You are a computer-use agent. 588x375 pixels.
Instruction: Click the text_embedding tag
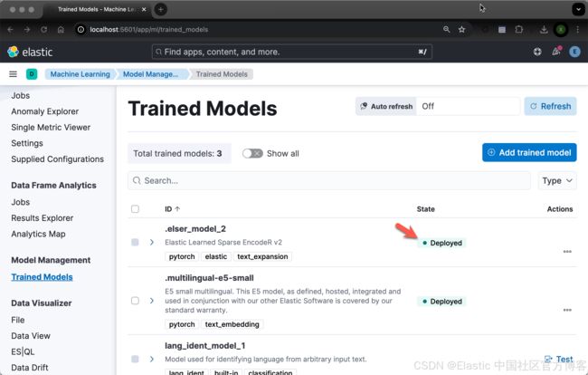point(232,324)
